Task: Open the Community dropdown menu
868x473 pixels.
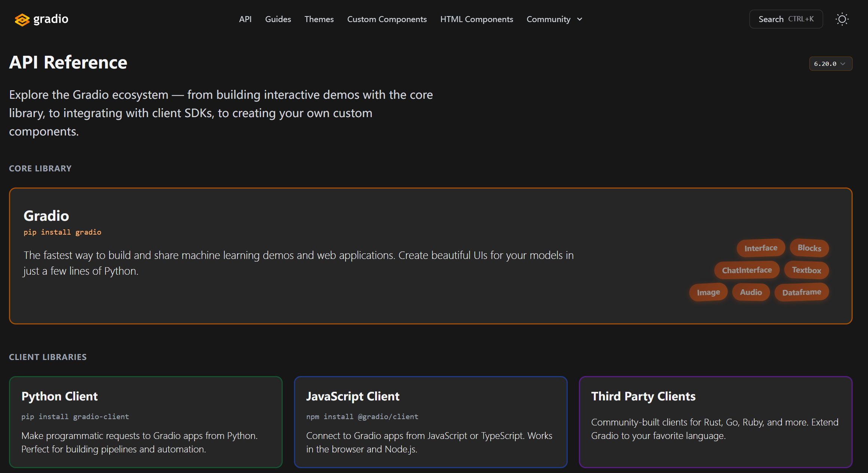Action: (554, 19)
